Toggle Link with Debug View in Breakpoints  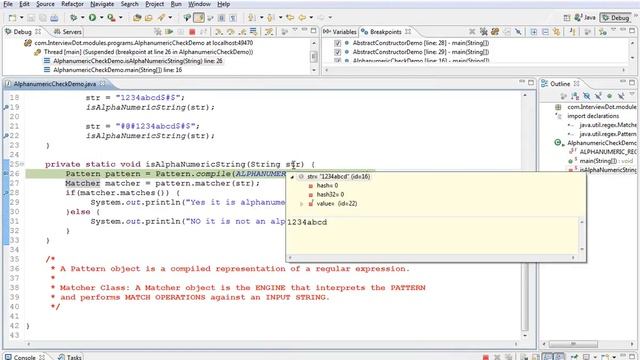(x=556, y=31)
